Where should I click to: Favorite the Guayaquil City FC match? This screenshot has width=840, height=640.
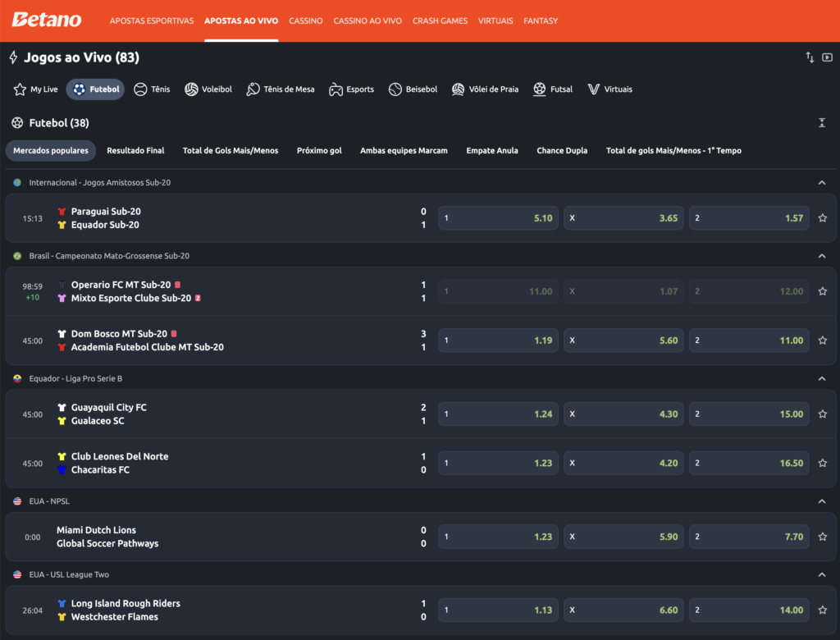pyautogui.click(x=822, y=414)
